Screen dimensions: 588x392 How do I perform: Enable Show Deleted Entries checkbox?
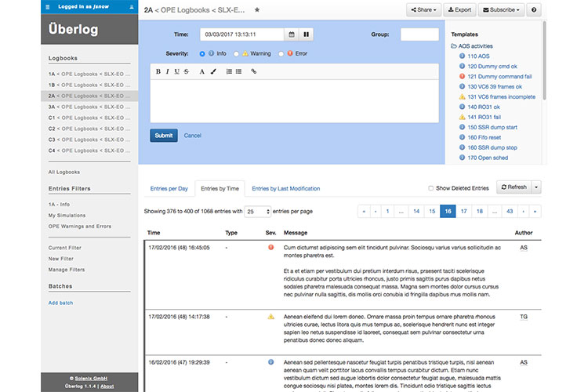pos(431,188)
